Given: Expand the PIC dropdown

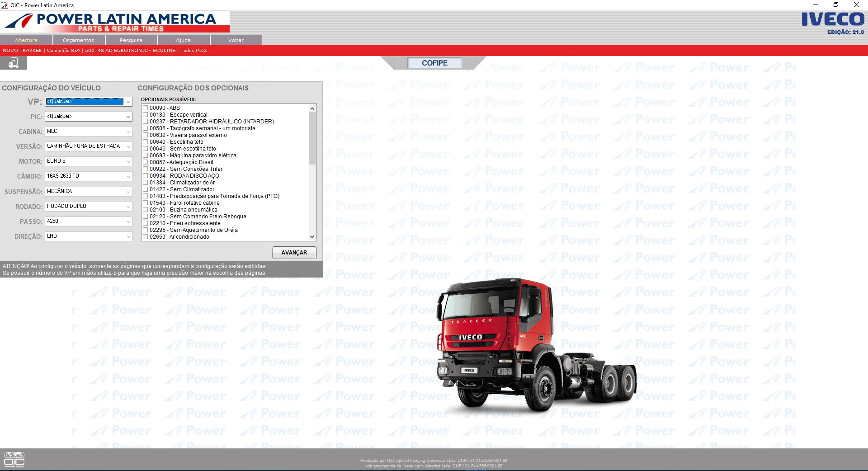Looking at the screenshot, I should point(128,117).
